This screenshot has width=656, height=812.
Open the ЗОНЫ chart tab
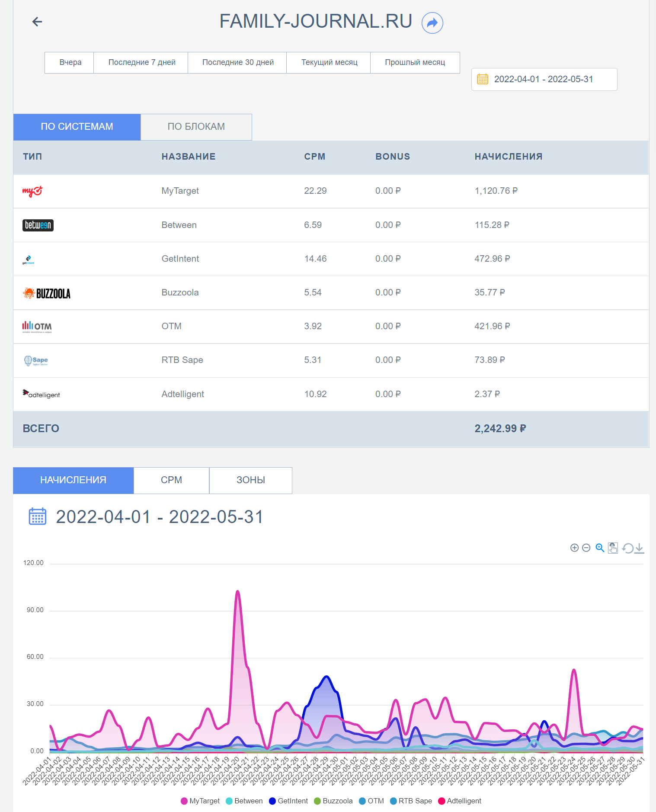pyautogui.click(x=251, y=480)
